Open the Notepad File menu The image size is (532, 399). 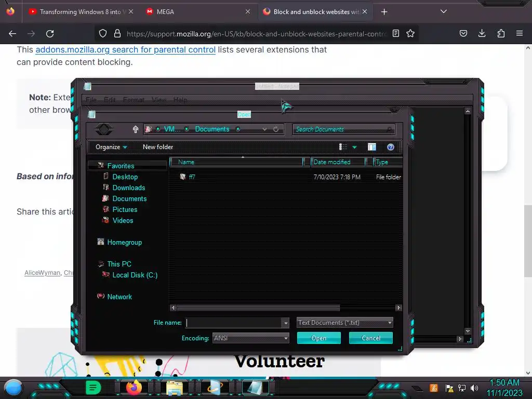[91, 100]
